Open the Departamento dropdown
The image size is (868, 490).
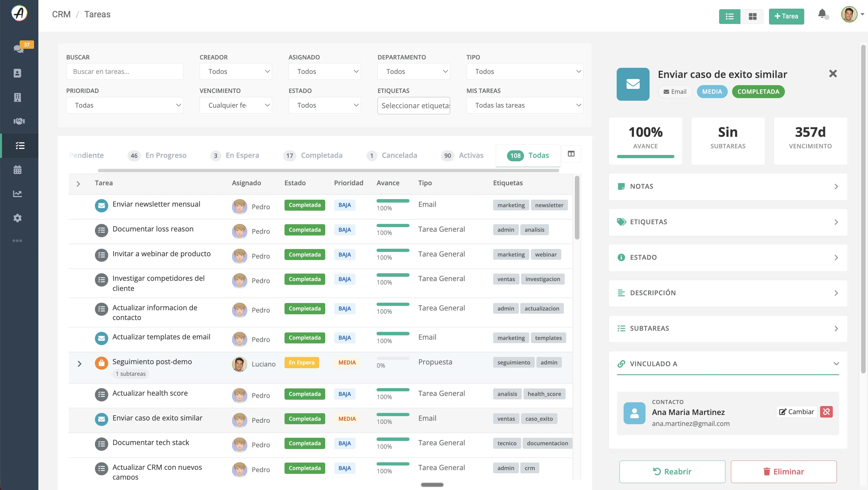[x=414, y=72]
